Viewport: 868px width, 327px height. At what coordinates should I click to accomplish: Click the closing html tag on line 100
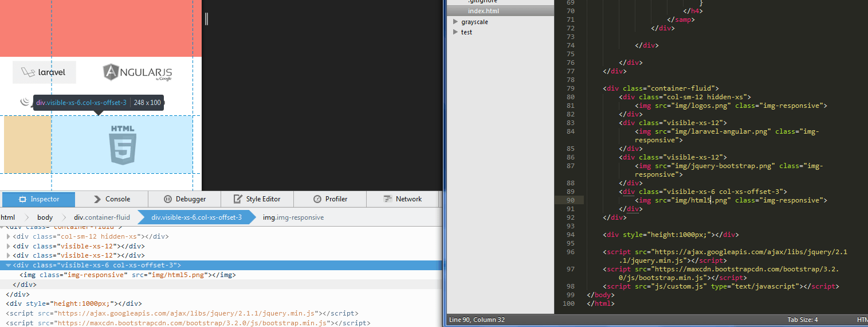coord(600,303)
